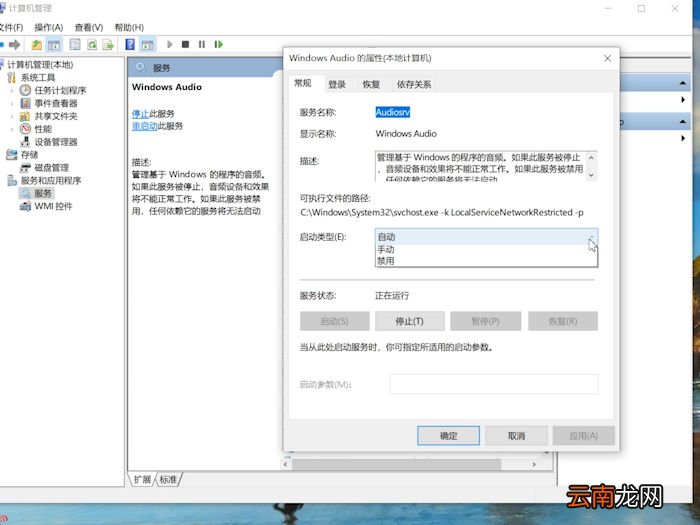Switch to the 登录 tab
This screenshot has width=700, height=525.
click(x=337, y=84)
